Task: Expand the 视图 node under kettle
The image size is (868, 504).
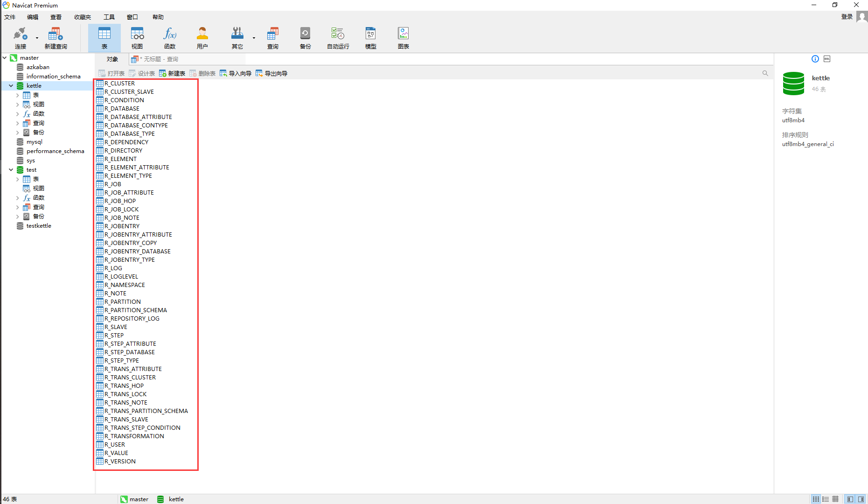Action: tap(18, 105)
